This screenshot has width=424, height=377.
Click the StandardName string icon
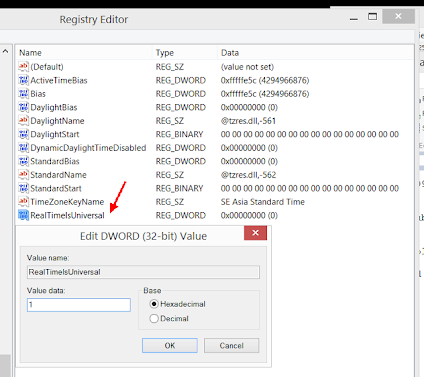pos(23,175)
